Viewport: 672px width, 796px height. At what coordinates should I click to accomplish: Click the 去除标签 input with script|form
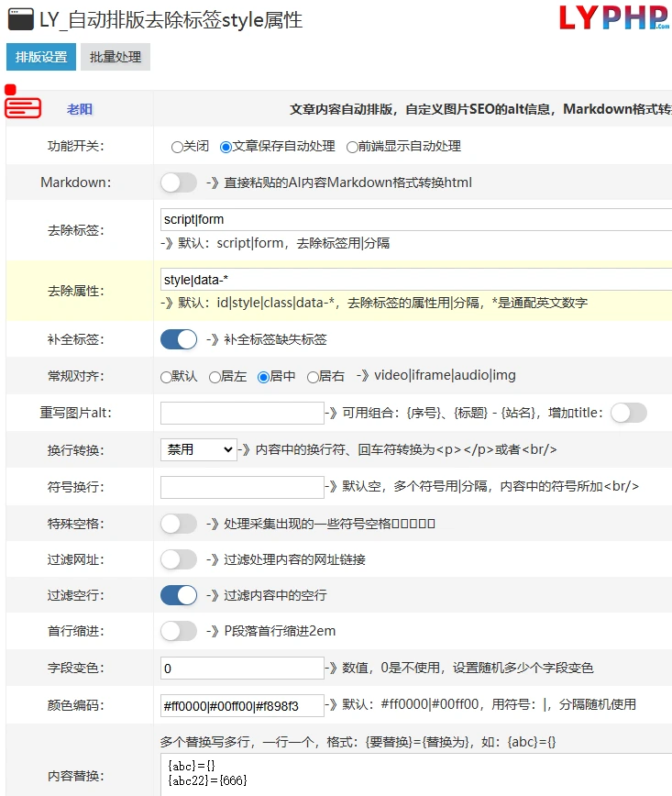[x=416, y=219]
